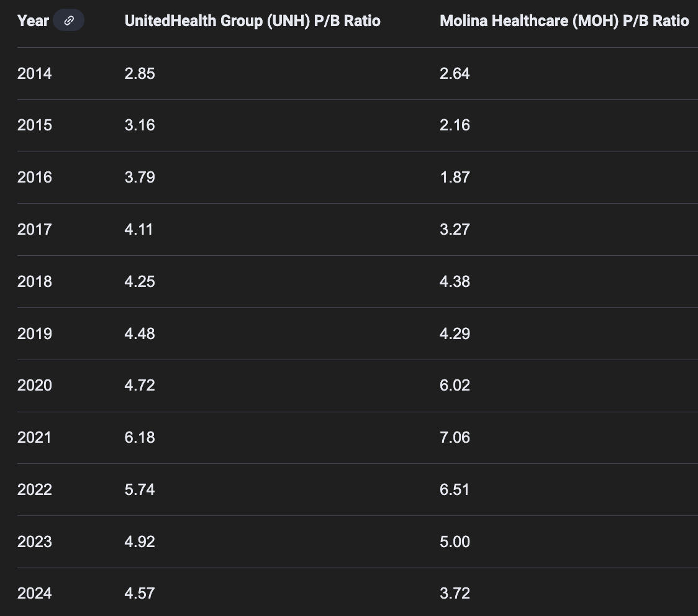Screen dimensions: 698x616
Task: Select MOH value 6.02 for 2020
Action: (455, 386)
